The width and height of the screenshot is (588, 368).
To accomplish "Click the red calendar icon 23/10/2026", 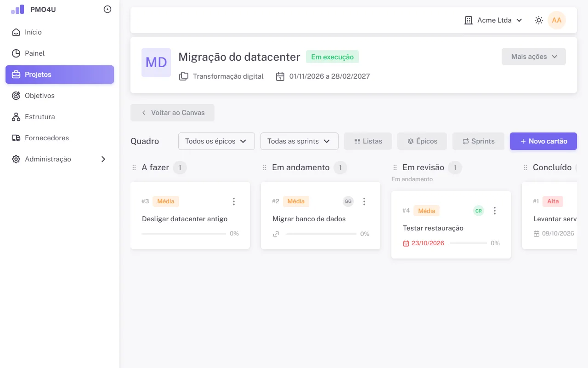I will pos(406,243).
